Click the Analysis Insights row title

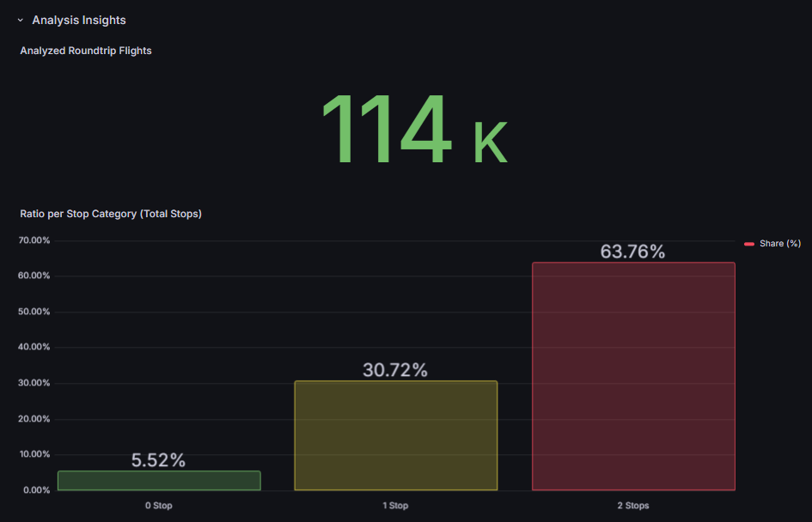(79, 20)
